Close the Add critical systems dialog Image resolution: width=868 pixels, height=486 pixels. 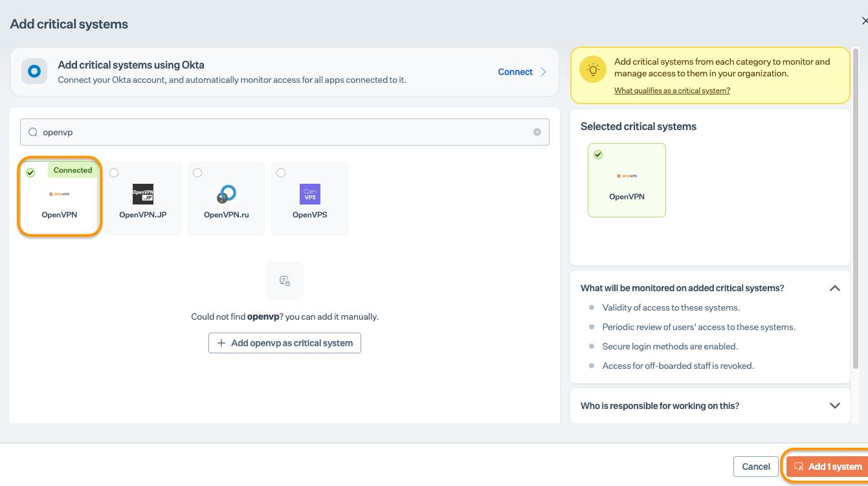pos(864,21)
